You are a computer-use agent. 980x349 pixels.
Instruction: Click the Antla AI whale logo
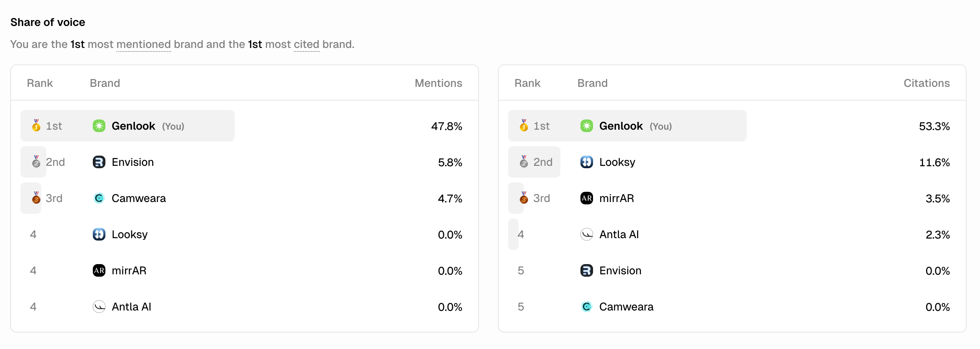click(99, 307)
